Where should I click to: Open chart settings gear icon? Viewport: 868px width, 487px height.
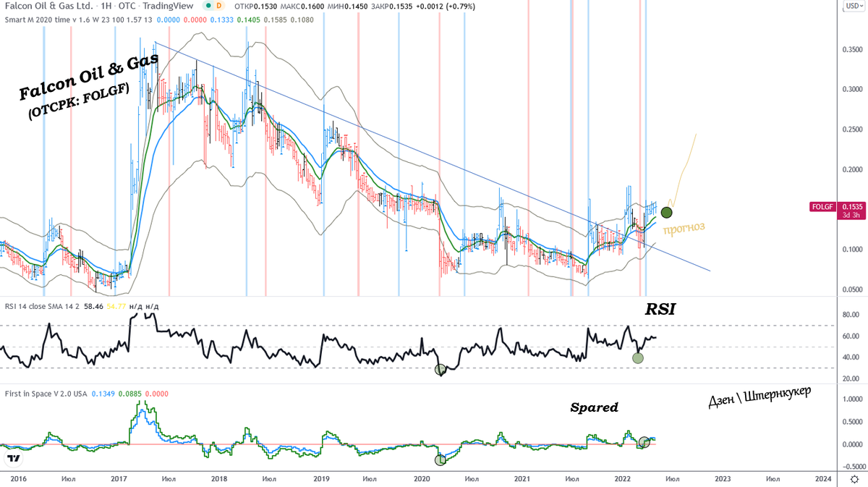[x=854, y=479]
